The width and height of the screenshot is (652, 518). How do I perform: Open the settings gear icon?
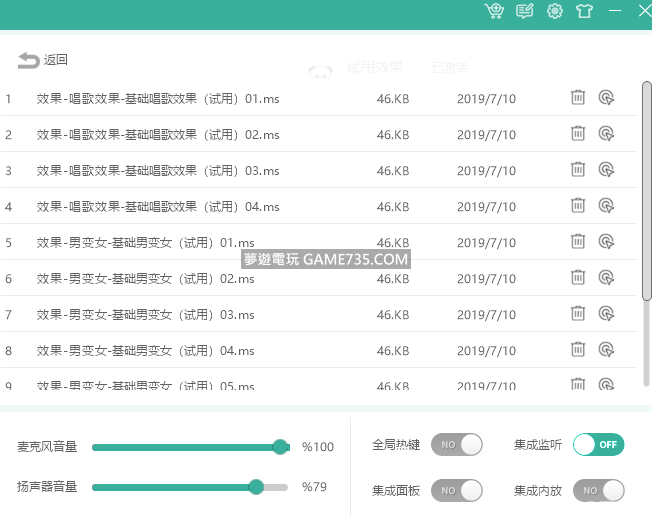[x=555, y=11]
